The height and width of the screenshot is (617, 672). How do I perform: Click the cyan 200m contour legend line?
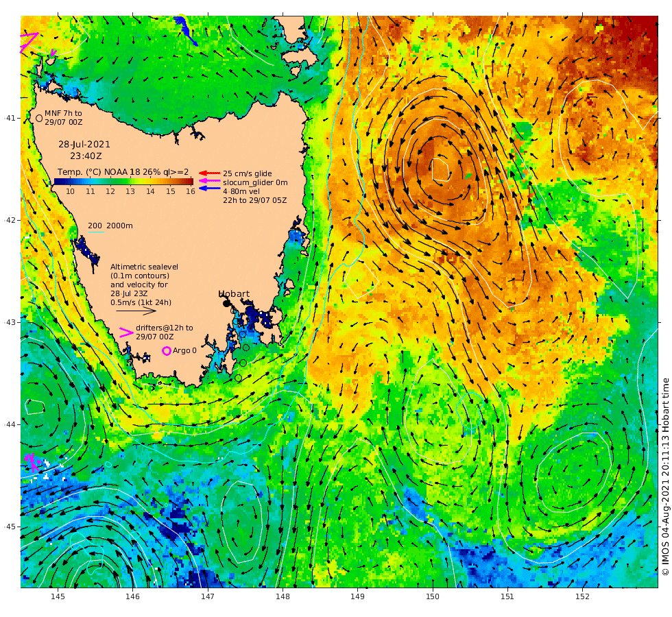pos(96,232)
